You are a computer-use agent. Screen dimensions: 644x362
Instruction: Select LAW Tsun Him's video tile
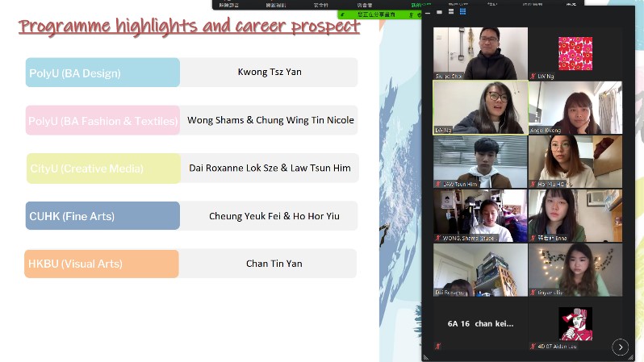pos(480,161)
